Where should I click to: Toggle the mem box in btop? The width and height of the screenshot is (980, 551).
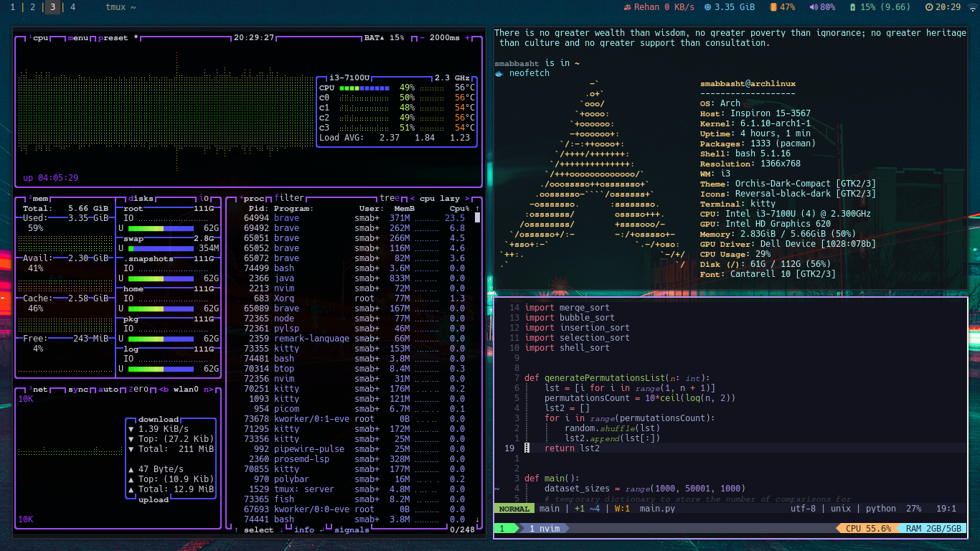click(39, 199)
